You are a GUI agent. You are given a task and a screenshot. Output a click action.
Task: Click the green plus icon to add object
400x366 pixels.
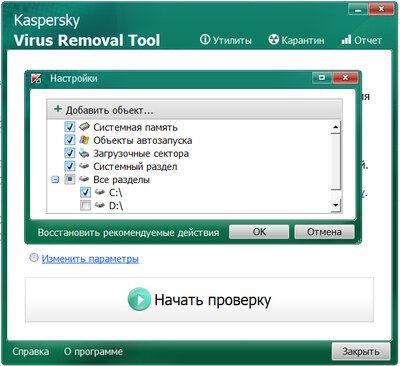click(58, 109)
